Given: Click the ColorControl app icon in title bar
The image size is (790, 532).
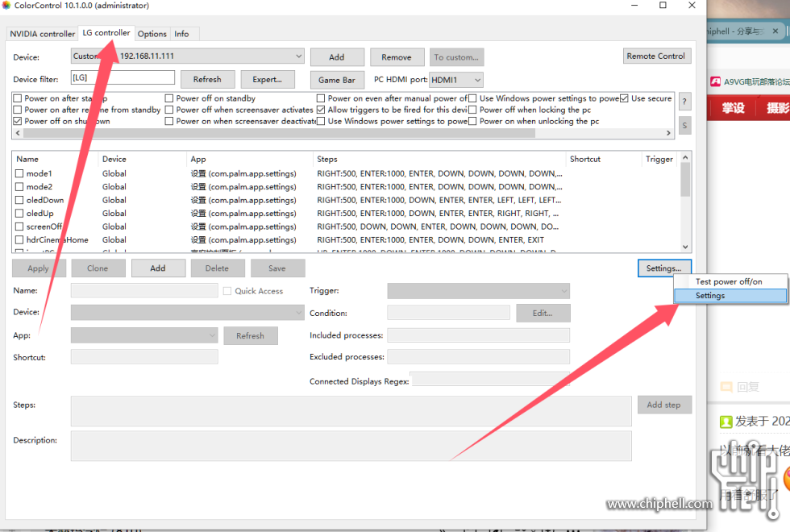Looking at the screenshot, I should 6,6.
